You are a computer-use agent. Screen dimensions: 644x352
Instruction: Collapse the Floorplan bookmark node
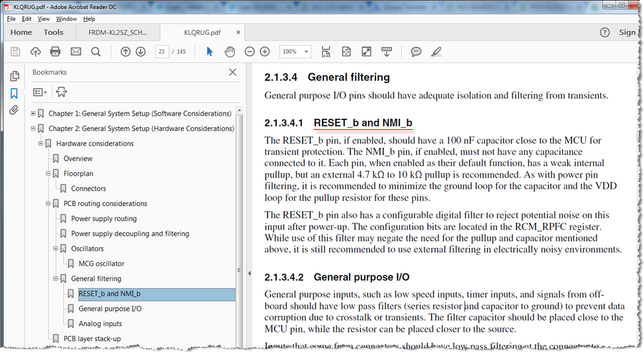48,174
